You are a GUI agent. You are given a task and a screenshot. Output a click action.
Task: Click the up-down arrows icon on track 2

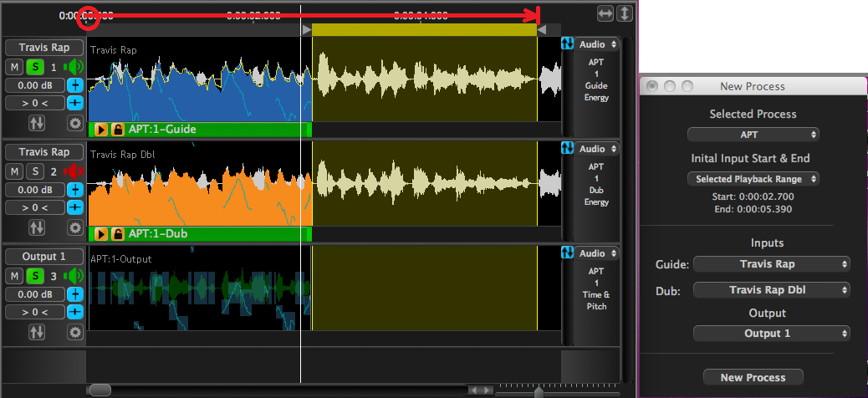[37, 227]
